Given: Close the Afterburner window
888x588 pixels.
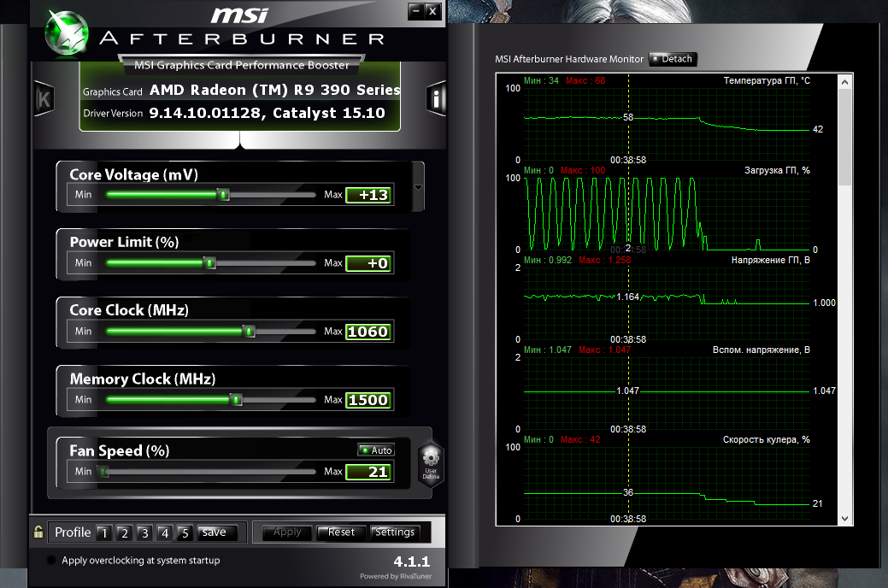Looking at the screenshot, I should 432,11.
